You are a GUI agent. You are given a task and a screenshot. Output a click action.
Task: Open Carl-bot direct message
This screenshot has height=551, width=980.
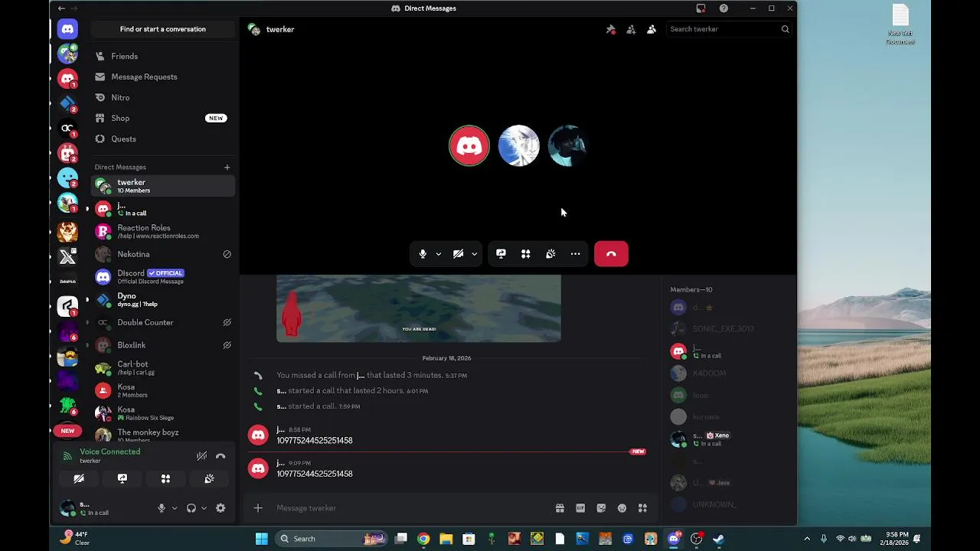[162, 367]
